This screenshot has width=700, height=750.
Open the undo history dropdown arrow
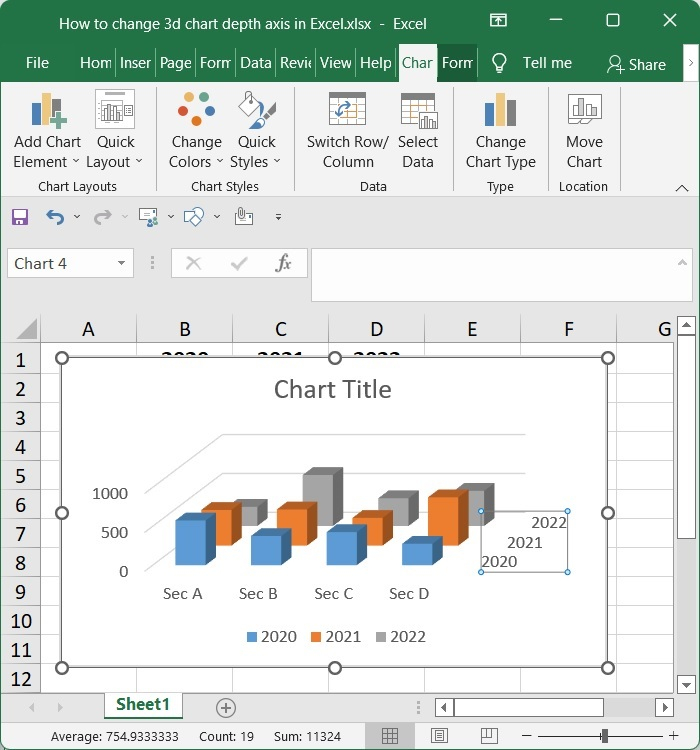77,217
